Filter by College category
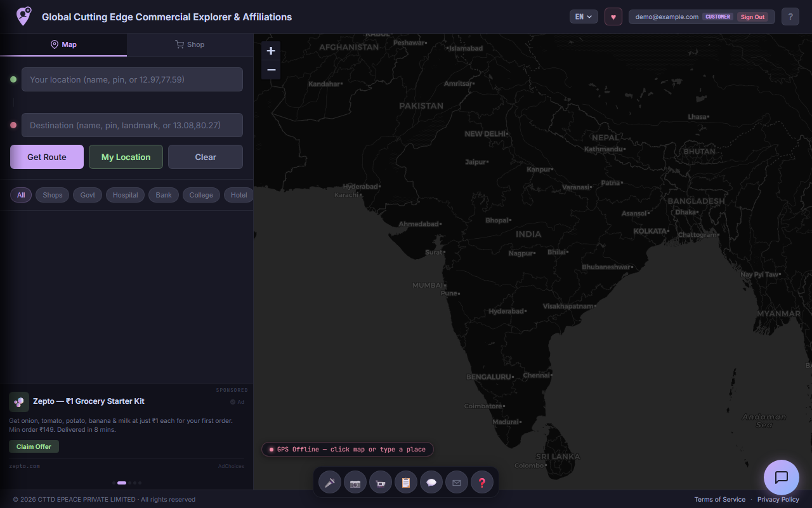812x508 pixels. [201, 195]
